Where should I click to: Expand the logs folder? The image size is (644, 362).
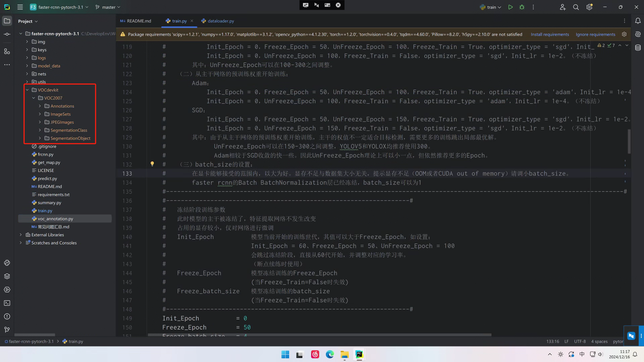(x=27, y=58)
